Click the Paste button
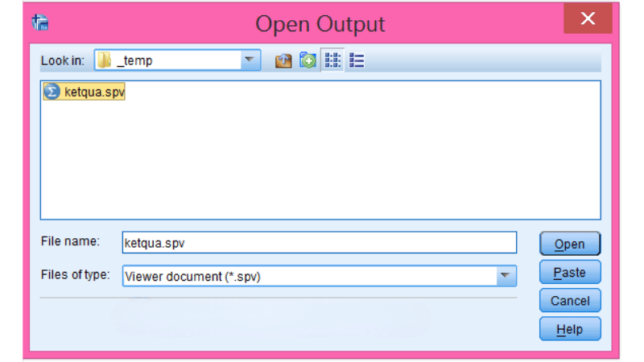Screen dimensions: 644x362 pyautogui.click(x=570, y=272)
